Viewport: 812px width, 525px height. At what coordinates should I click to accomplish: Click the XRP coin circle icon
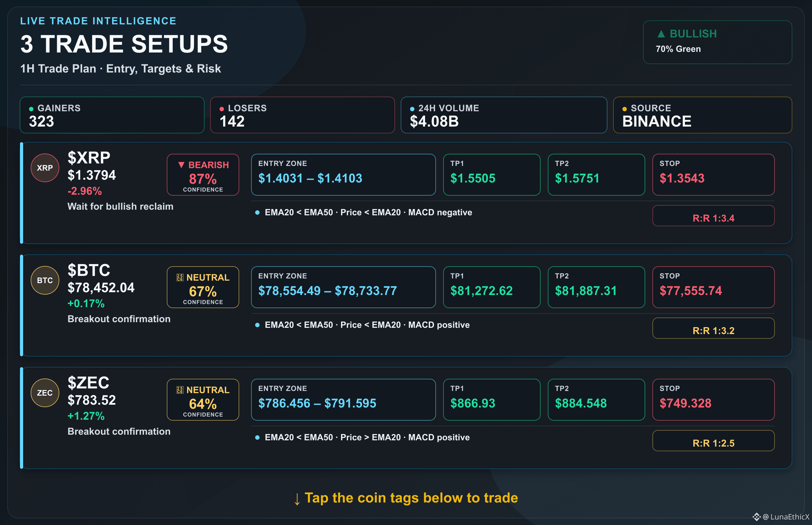tap(45, 168)
